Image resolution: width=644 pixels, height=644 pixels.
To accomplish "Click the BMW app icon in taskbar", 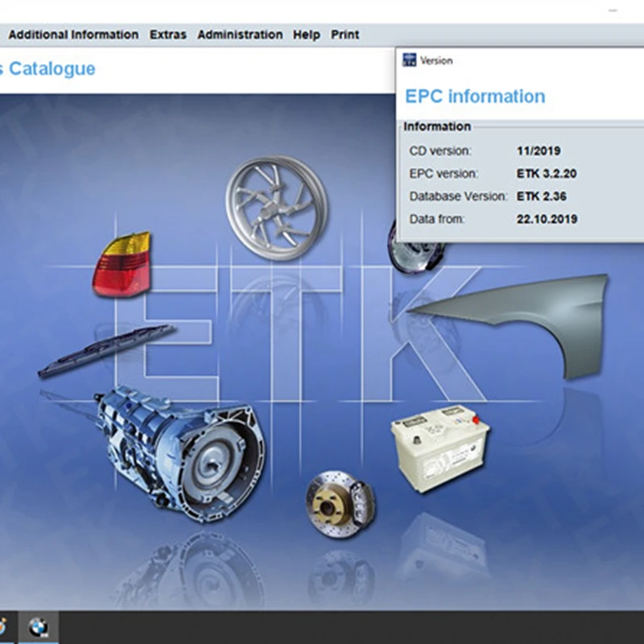I will click(39, 627).
